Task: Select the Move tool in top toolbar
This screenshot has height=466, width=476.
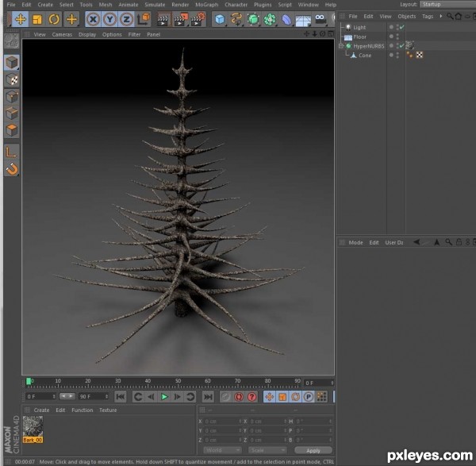Action: 21,19
